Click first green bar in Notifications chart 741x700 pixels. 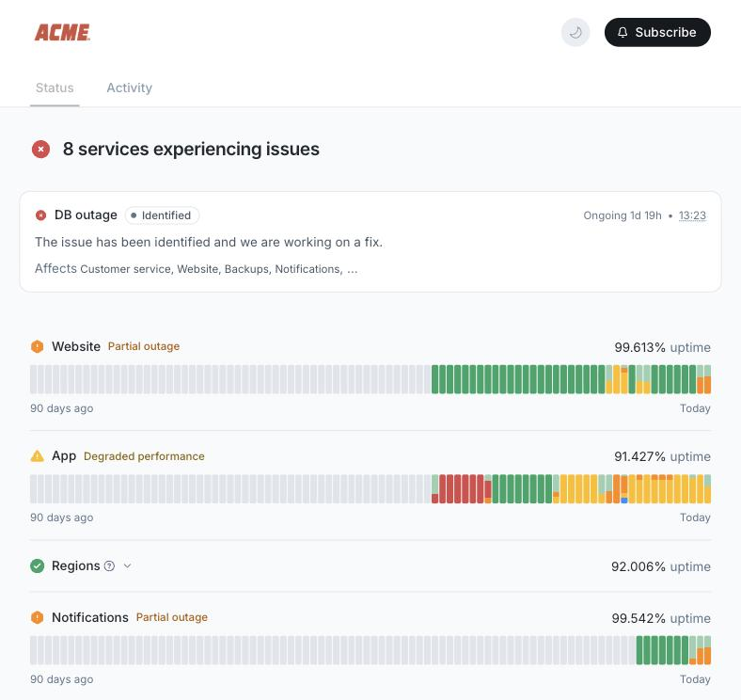tap(639, 650)
